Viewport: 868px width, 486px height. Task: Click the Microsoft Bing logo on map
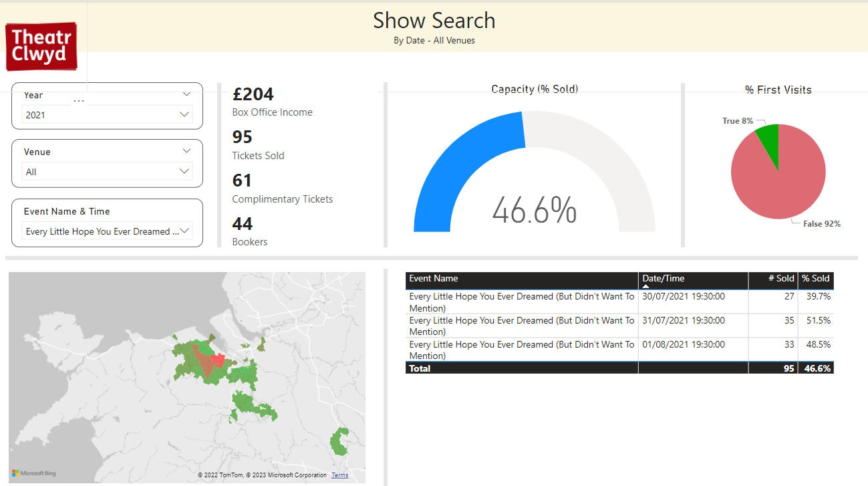click(34, 473)
